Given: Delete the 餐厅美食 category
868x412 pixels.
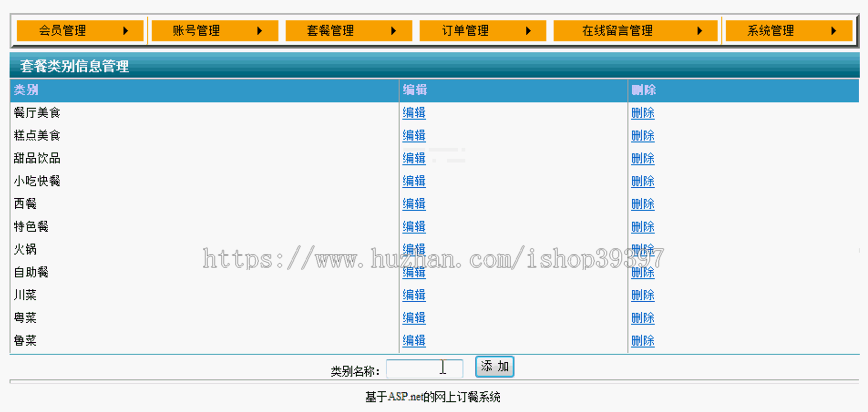Looking at the screenshot, I should (643, 114).
